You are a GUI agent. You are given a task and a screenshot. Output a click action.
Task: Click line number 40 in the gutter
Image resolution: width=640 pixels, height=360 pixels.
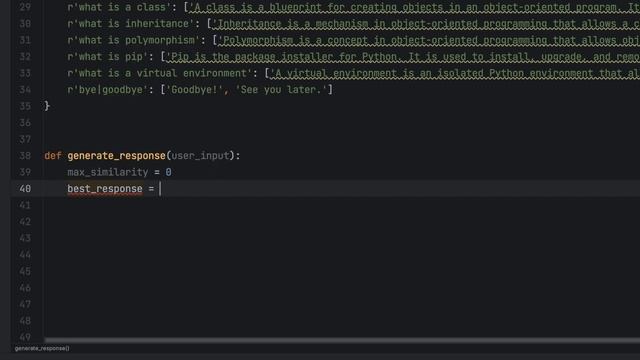pos(25,189)
